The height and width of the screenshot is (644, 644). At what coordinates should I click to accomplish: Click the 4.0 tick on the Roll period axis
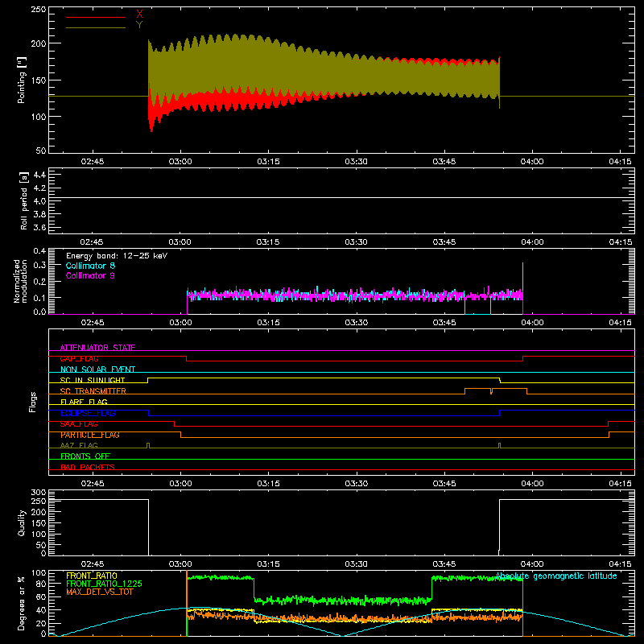[x=39, y=201]
